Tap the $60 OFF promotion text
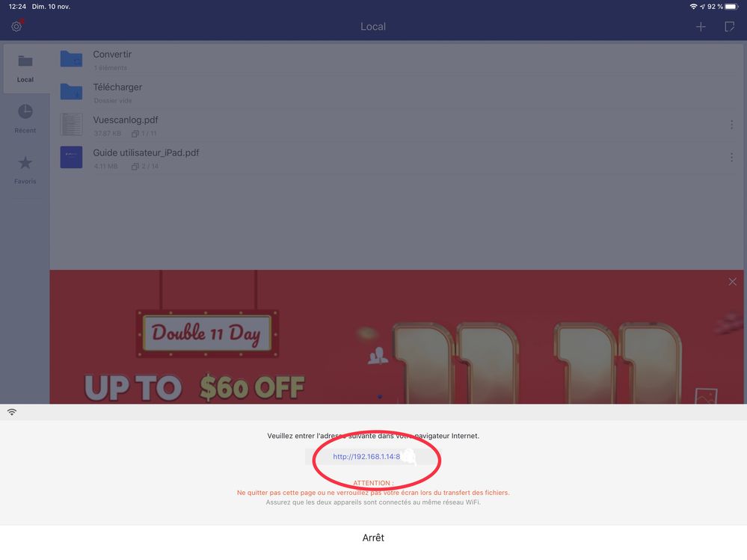The width and height of the screenshot is (747, 560). 252,387
